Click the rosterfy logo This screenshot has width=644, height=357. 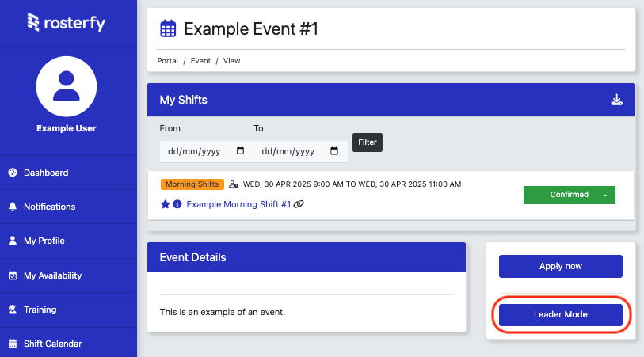pos(66,23)
